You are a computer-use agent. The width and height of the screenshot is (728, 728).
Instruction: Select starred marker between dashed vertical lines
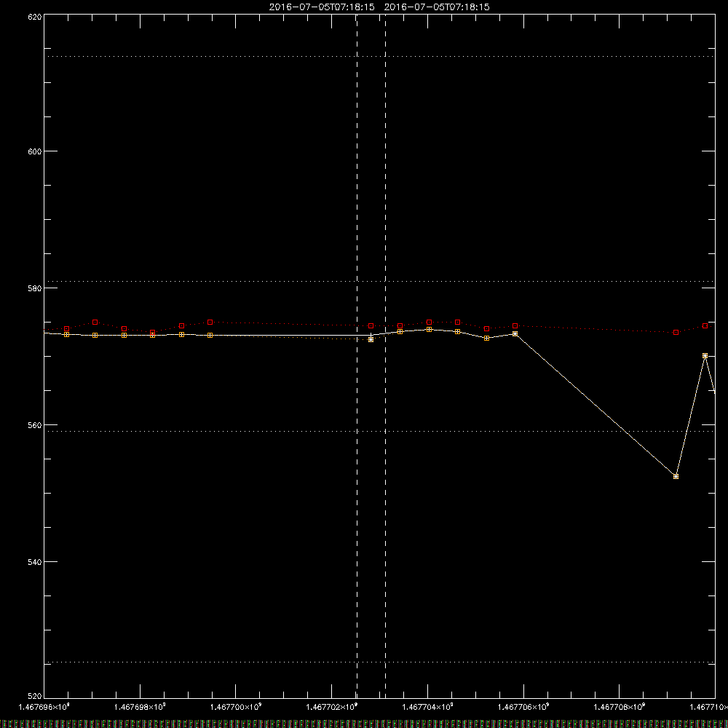371,339
